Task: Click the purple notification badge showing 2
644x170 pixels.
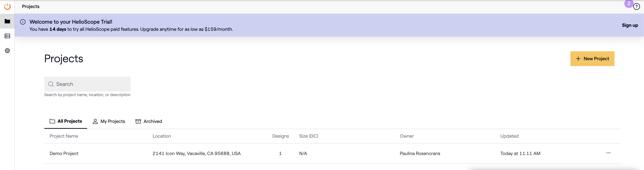Action: tap(629, 4)
